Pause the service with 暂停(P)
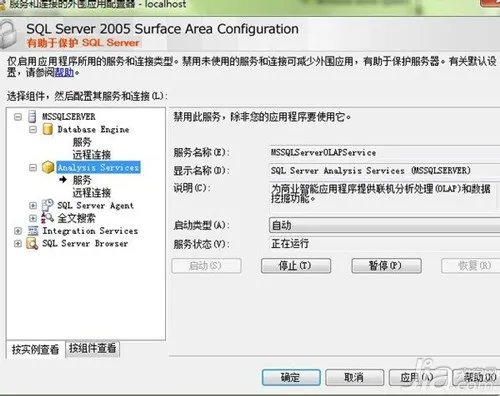The image size is (500, 396). (x=386, y=266)
